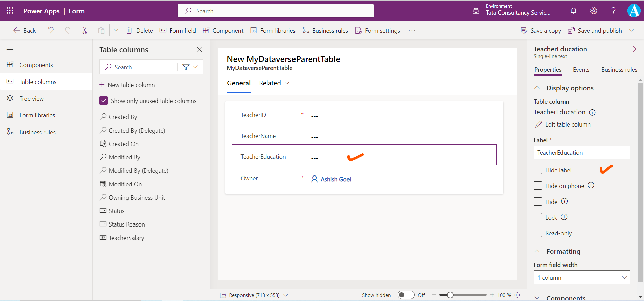Collapse the Display options section
The height and width of the screenshot is (301, 644).
(x=537, y=88)
